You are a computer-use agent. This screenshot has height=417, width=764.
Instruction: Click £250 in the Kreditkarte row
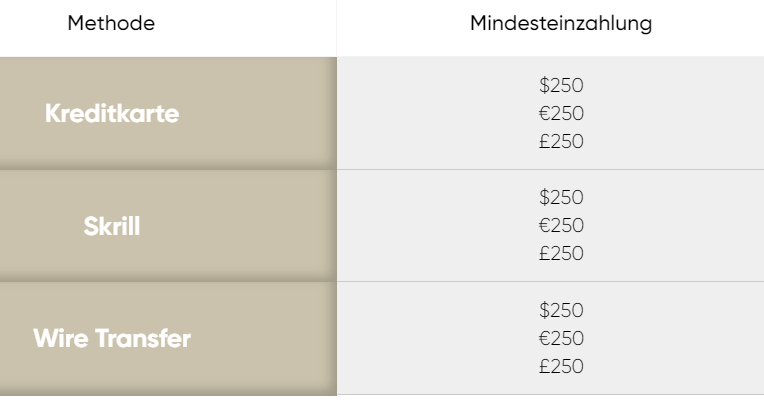point(561,141)
